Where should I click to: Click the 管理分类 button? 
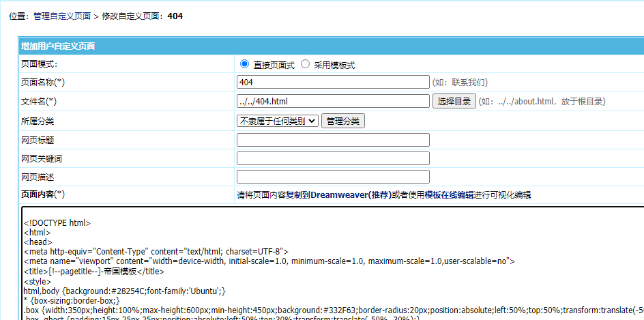343,121
